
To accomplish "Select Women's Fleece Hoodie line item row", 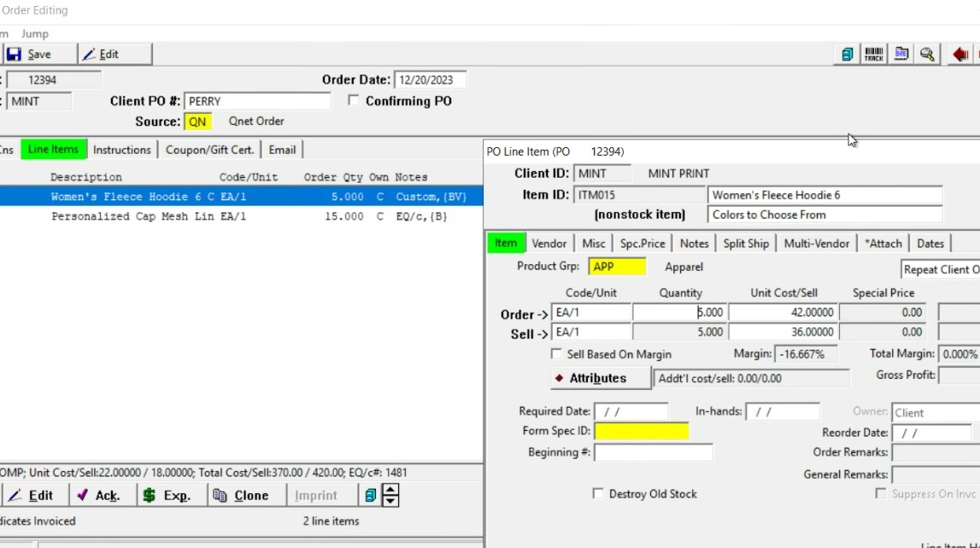I will tap(241, 197).
